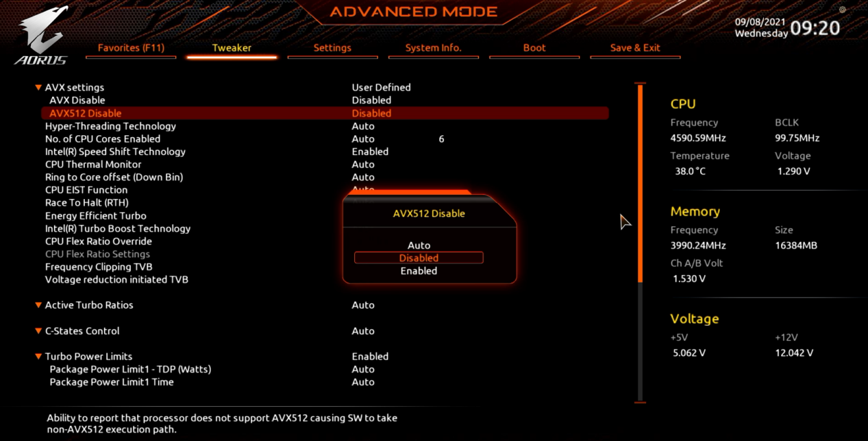Open the System Info. tab
Viewport: 868px width, 441px height.
(x=433, y=48)
